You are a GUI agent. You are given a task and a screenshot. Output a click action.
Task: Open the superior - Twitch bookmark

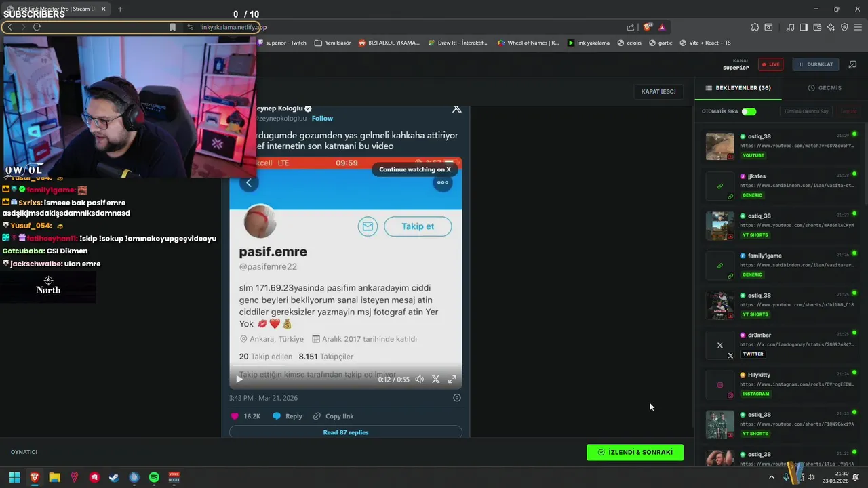pyautogui.click(x=281, y=43)
